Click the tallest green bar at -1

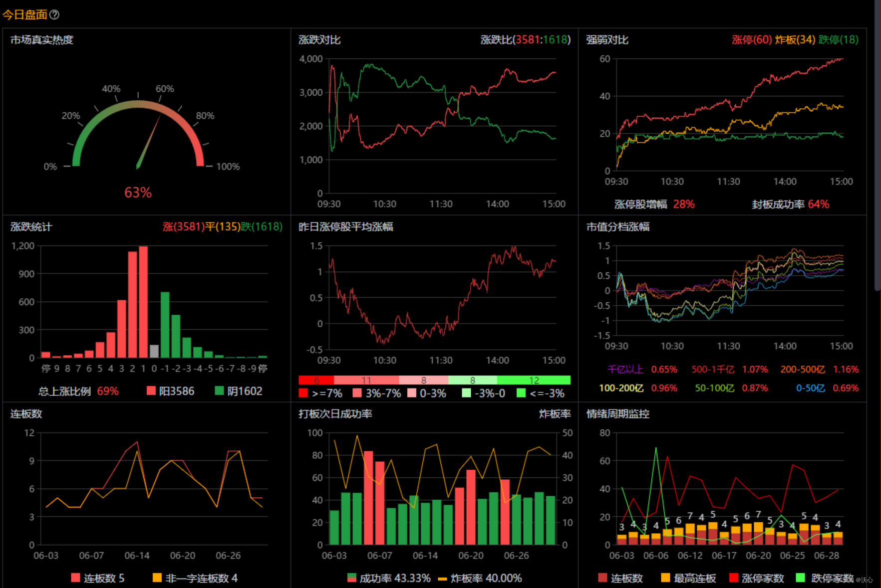tap(165, 325)
